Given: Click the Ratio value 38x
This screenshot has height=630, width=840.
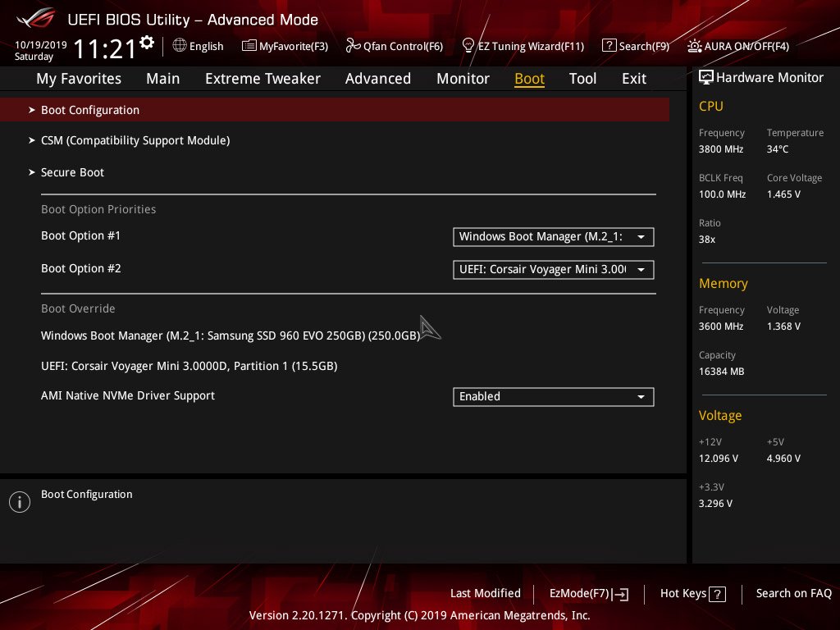Looking at the screenshot, I should coord(706,240).
